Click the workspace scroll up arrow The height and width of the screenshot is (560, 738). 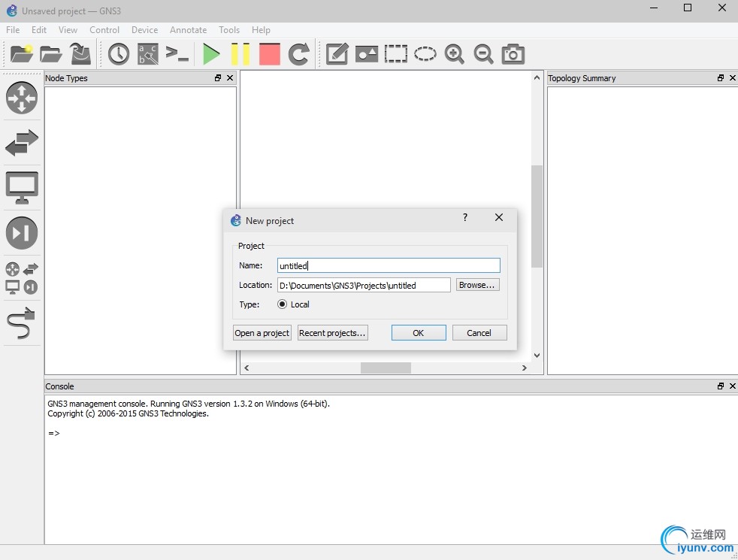tap(537, 77)
